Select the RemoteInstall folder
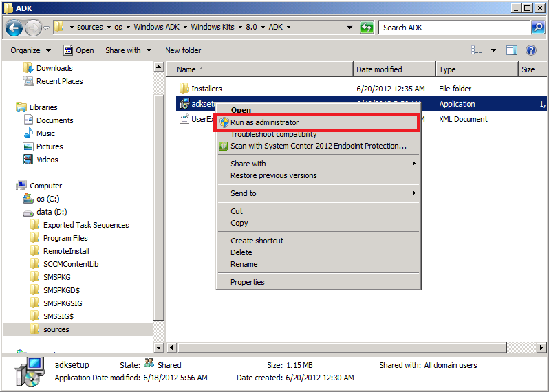549x392 pixels. (x=60, y=251)
